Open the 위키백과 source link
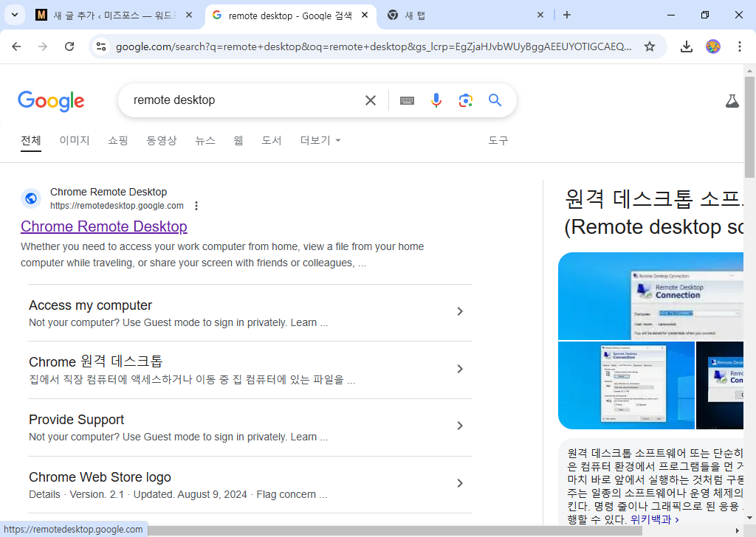 (x=654, y=519)
